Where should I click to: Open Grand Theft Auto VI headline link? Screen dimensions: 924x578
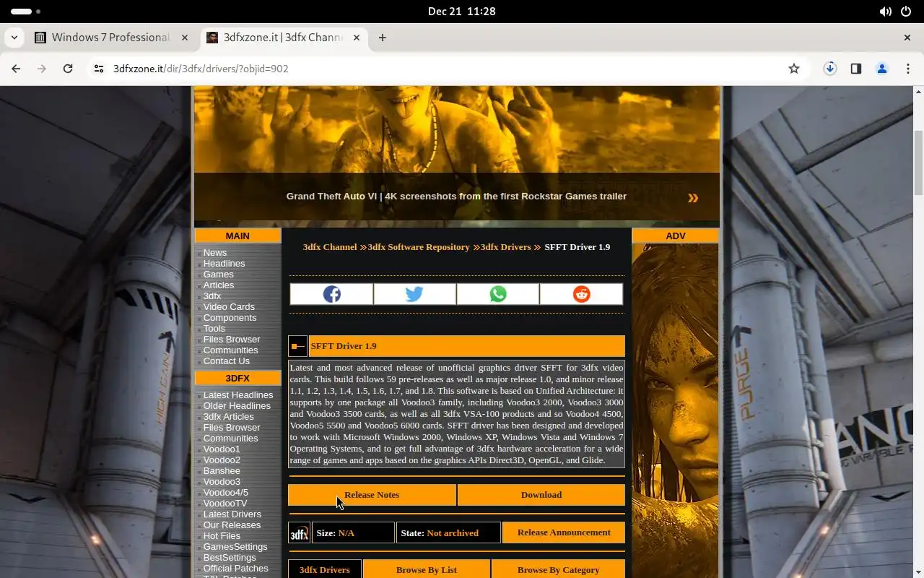click(456, 197)
